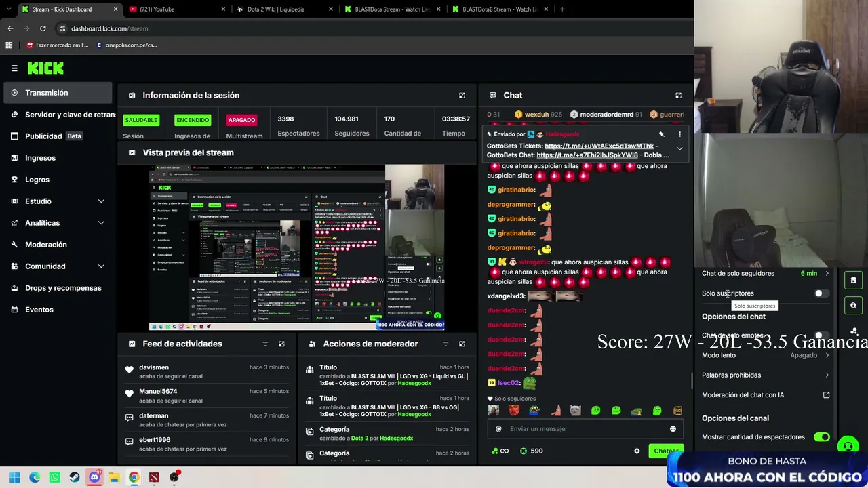Open Ingresos in the sidebar
This screenshot has height=488, width=868.
coord(58,158)
